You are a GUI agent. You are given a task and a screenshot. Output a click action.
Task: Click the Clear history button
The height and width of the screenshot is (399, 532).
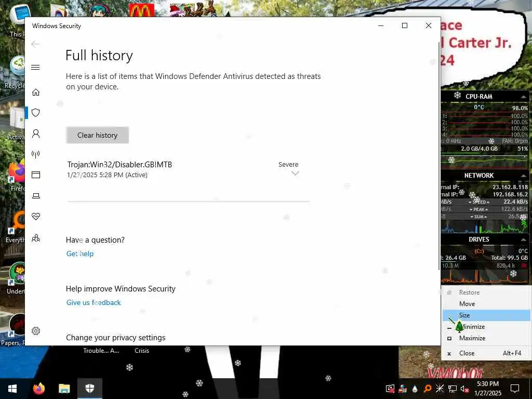click(x=97, y=135)
